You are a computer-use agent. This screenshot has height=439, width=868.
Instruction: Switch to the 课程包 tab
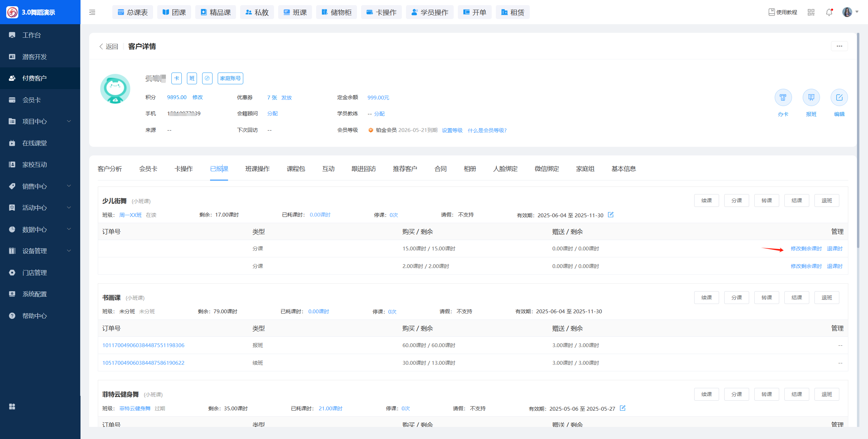pyautogui.click(x=296, y=169)
